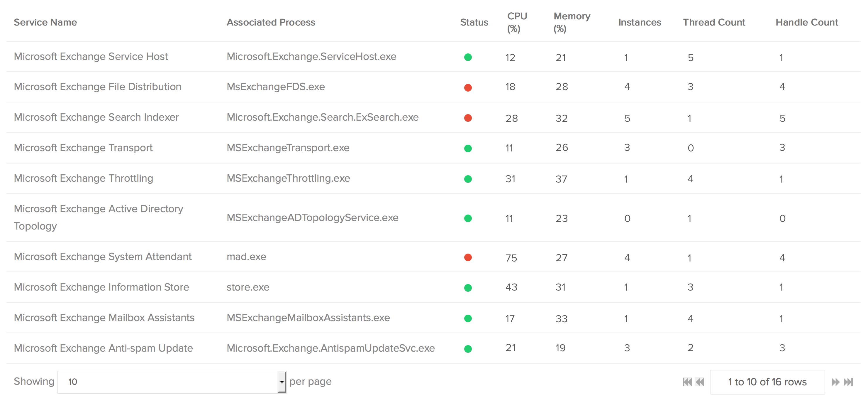Select MSExchangeThrottling.exe process cell
The image size is (868, 398).
point(288,178)
